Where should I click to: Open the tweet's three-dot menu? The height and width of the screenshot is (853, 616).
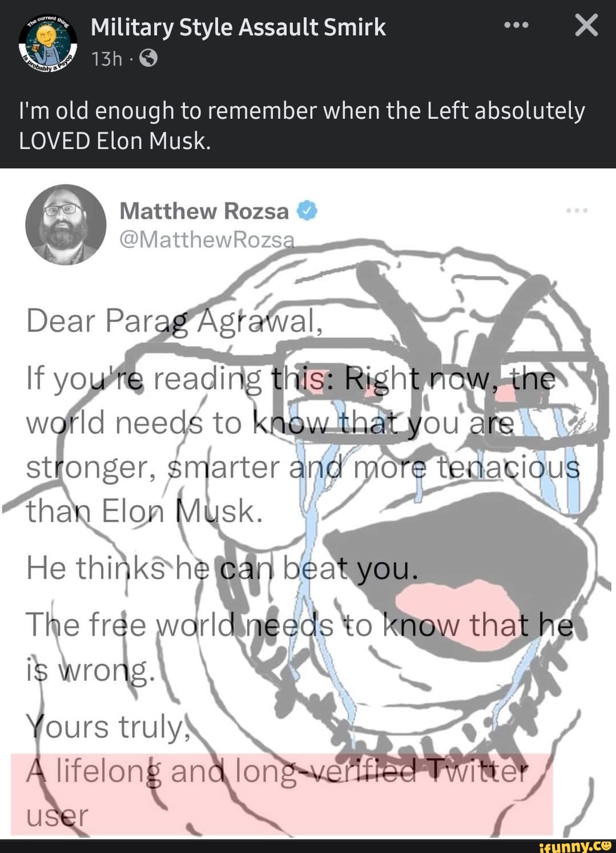577,211
